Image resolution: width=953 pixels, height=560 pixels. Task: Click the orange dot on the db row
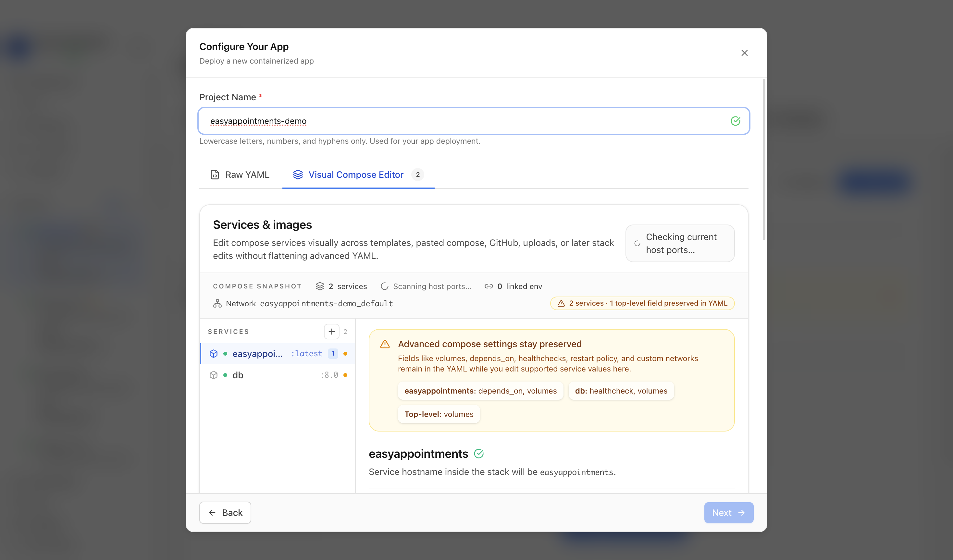(x=345, y=375)
